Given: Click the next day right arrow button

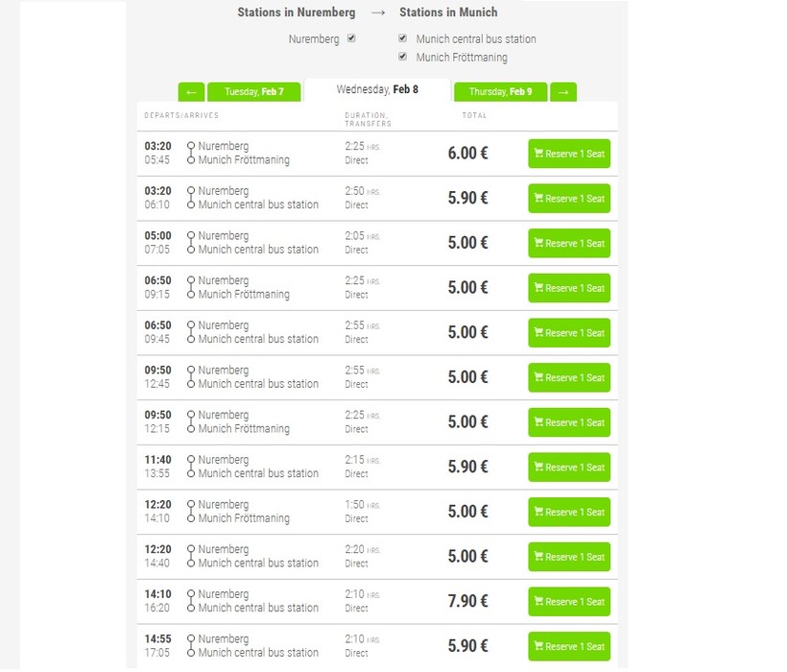Looking at the screenshot, I should pyautogui.click(x=563, y=92).
